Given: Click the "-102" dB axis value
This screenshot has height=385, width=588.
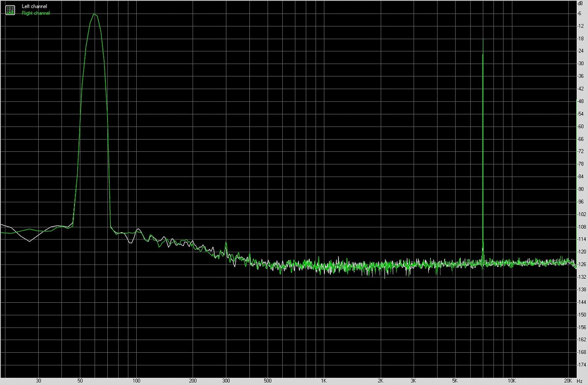Looking at the screenshot, I should [582, 214].
